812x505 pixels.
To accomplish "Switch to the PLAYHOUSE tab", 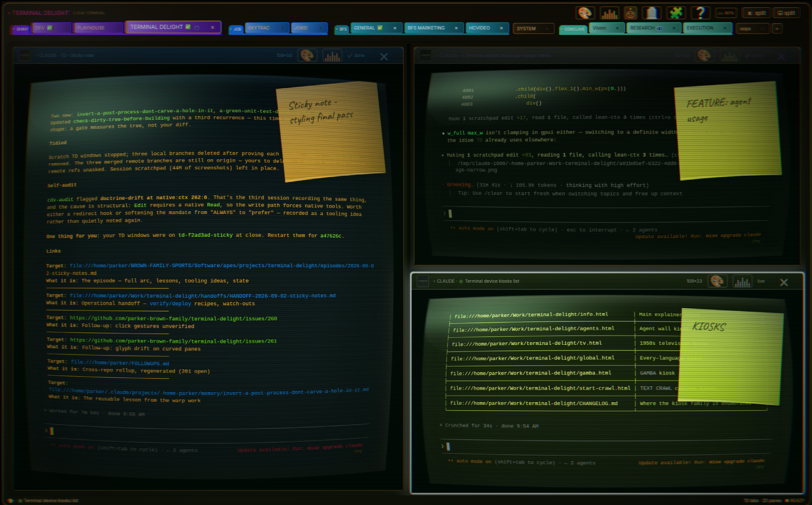I will [x=98, y=28].
